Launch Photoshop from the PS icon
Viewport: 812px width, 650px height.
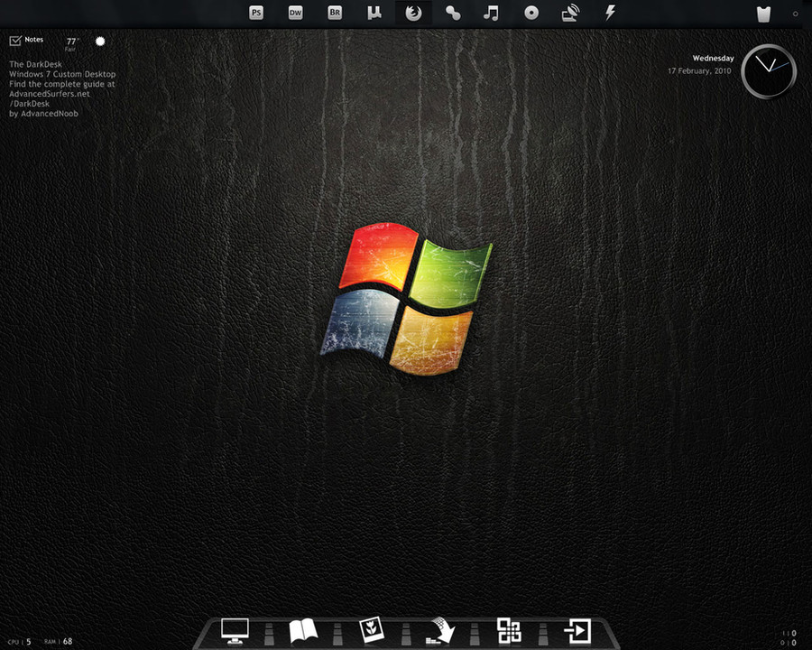click(x=256, y=13)
